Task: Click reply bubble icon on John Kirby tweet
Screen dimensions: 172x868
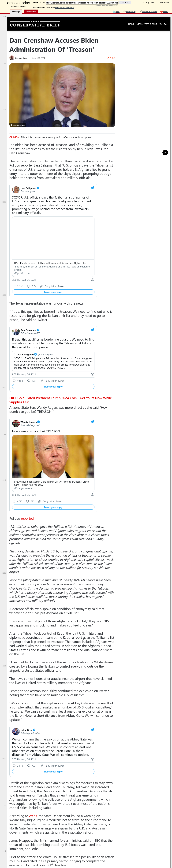Action: 29,766
